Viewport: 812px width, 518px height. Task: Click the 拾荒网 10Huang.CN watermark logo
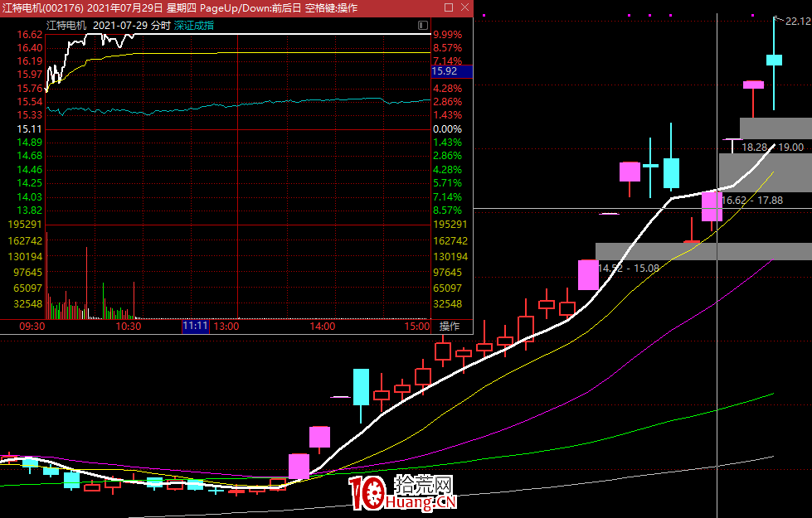pyautogui.click(x=404, y=493)
